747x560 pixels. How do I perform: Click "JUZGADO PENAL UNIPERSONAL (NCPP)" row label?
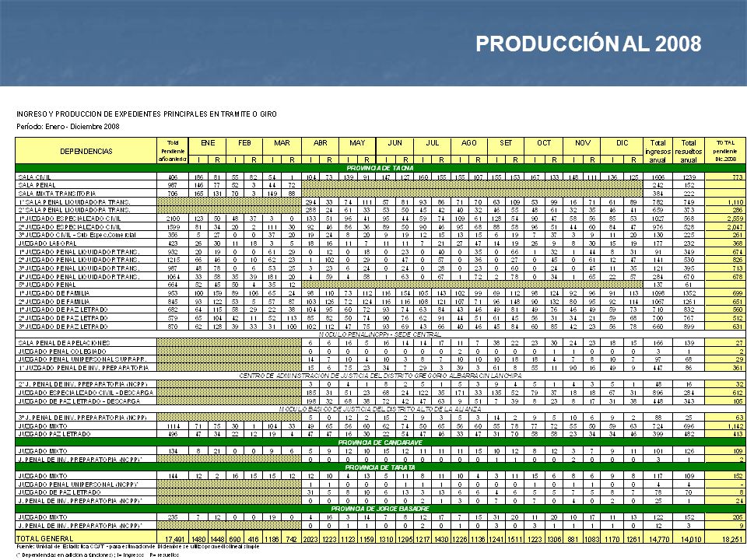[78, 485]
